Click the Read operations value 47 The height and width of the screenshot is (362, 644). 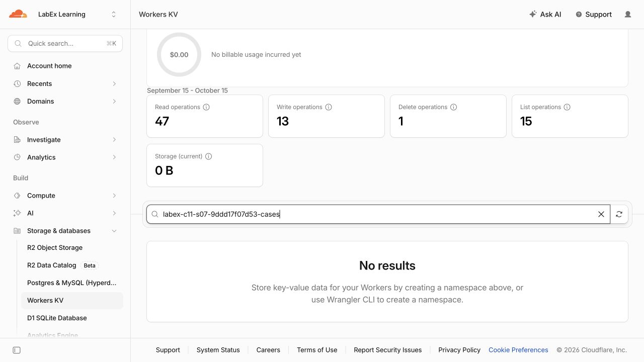coord(162,121)
